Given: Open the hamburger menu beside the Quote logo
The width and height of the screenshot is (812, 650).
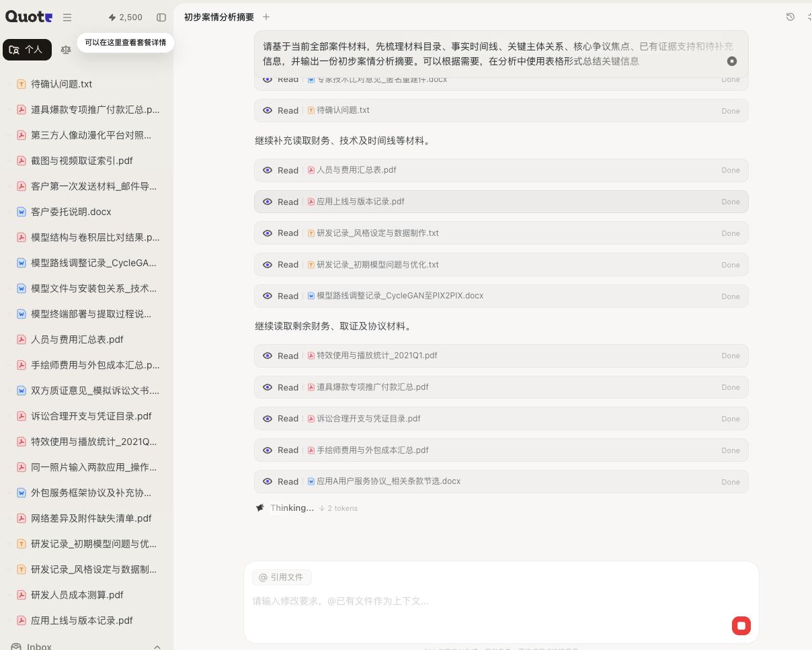Looking at the screenshot, I should 67,17.
